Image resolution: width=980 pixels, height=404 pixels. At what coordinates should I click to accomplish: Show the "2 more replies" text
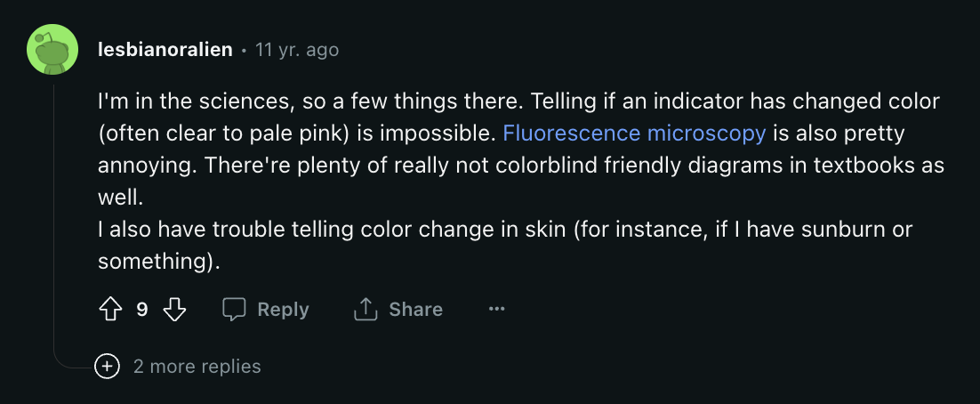[x=197, y=366]
